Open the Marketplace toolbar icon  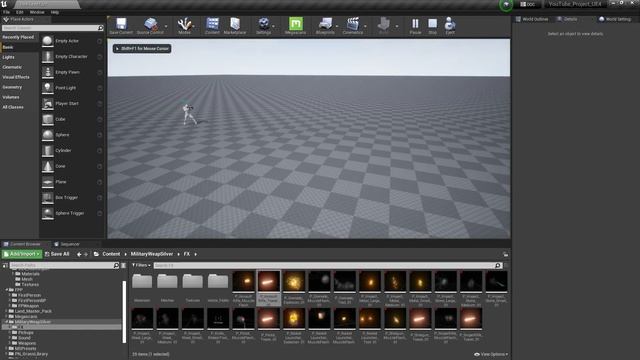tap(235, 24)
